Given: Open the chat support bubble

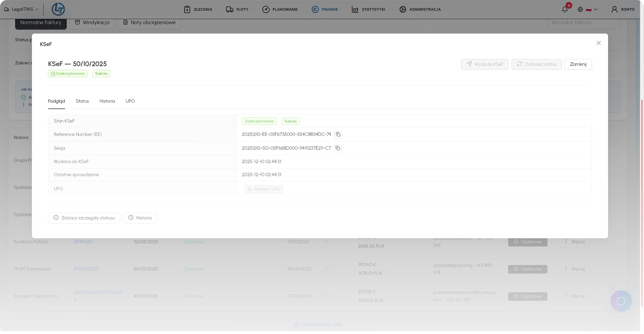Looking at the screenshot, I should tap(621, 301).
